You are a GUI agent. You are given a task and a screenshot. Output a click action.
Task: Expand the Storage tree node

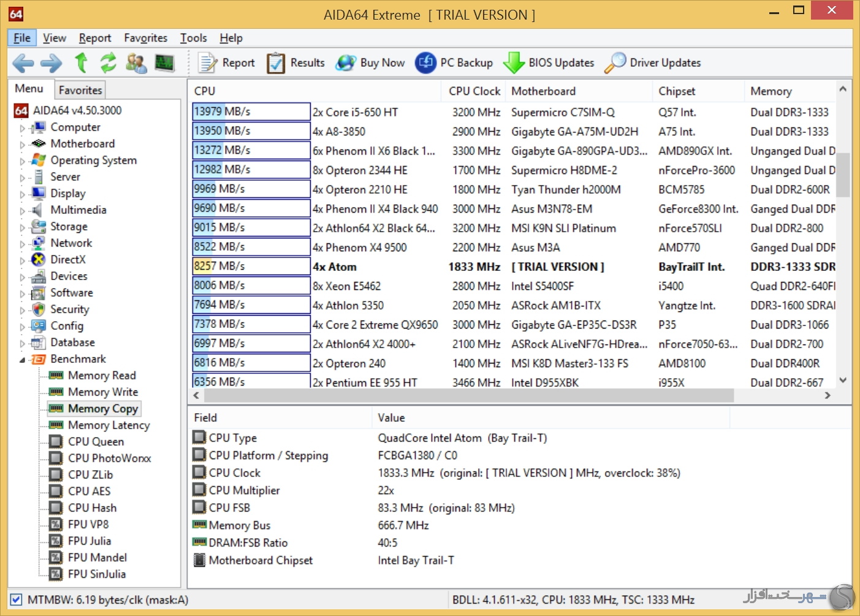tap(23, 227)
